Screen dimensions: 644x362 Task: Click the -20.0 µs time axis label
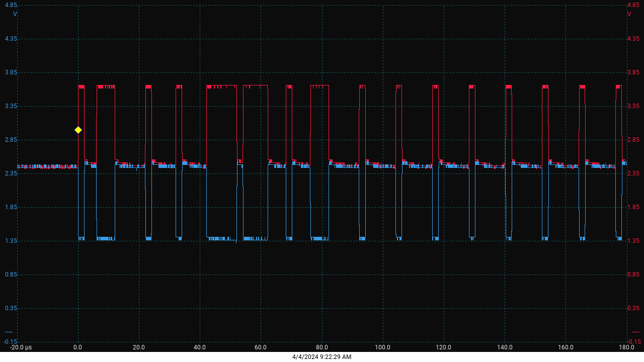pyautogui.click(x=21, y=347)
